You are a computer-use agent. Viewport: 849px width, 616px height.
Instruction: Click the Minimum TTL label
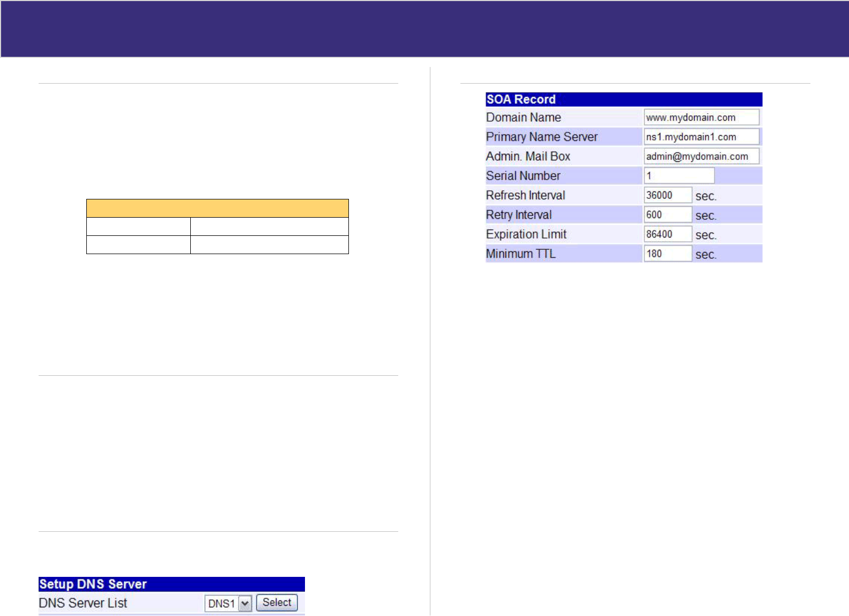point(520,254)
